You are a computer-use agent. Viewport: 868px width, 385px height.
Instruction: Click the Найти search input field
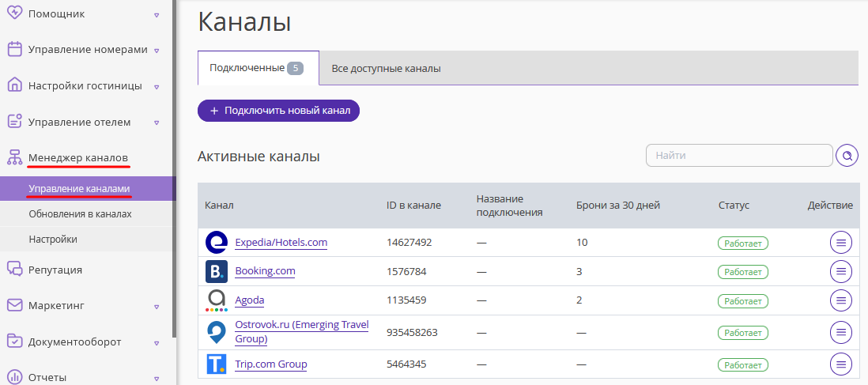739,156
